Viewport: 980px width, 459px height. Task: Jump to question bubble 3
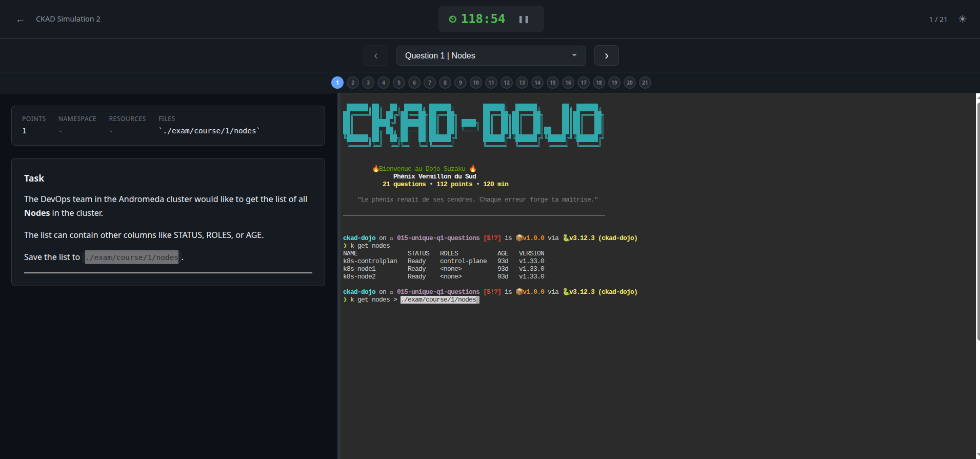point(368,83)
